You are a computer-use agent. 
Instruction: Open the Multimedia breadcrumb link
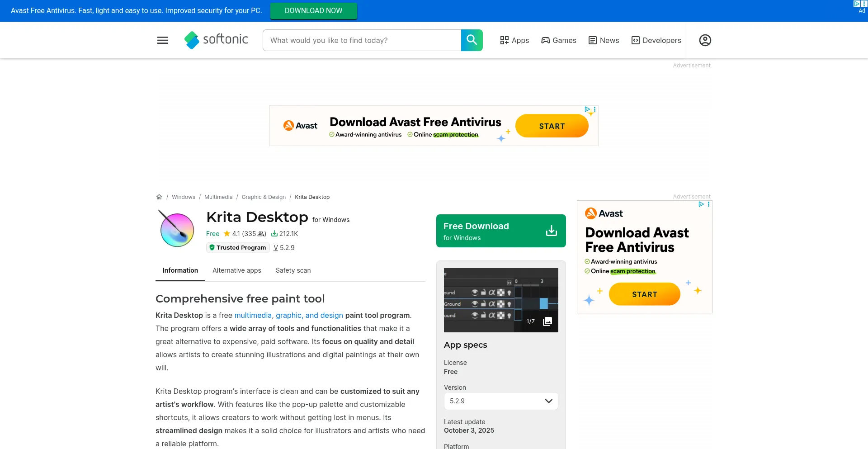(x=218, y=197)
